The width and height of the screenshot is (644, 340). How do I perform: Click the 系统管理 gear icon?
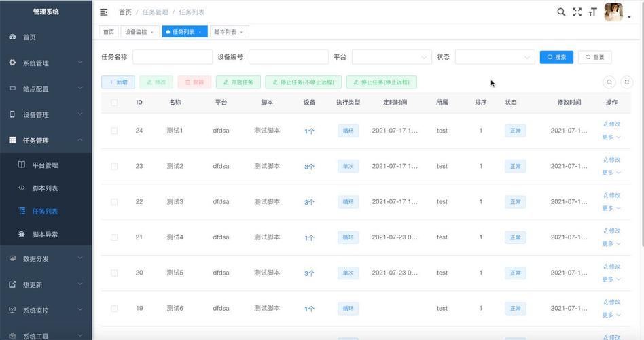tap(12, 63)
